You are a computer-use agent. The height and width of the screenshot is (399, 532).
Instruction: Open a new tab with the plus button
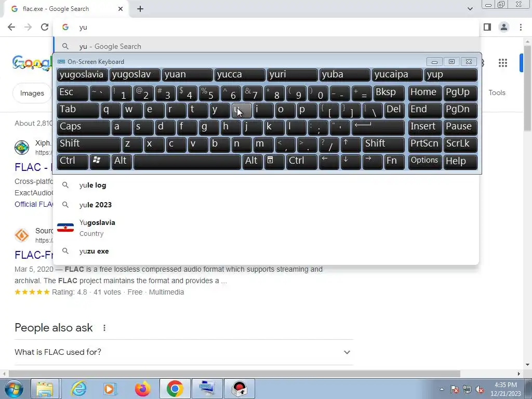[x=140, y=9]
